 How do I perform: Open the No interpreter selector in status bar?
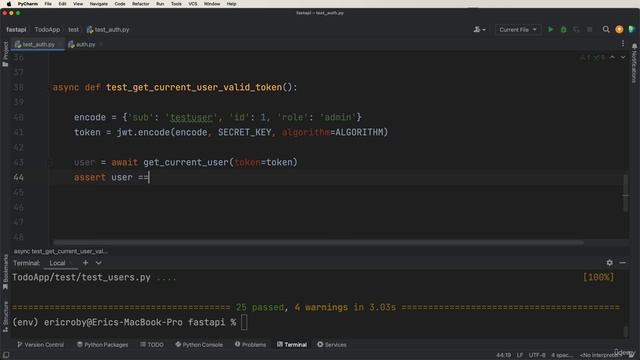pyautogui.click(x=600, y=355)
